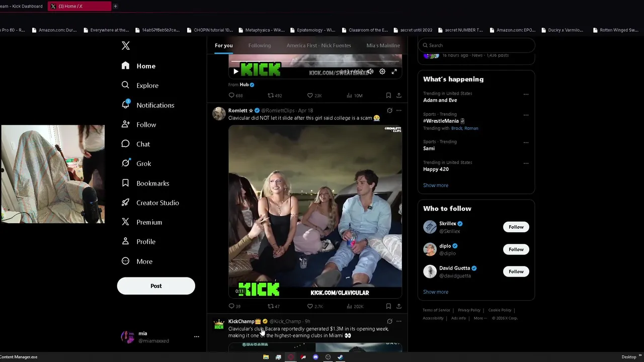This screenshot has width=644, height=362.
Task: Follow David Guetta
Action: (516, 271)
